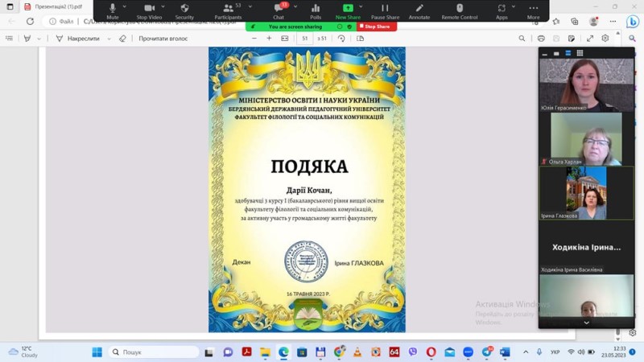The height and width of the screenshot is (362, 644).
Task: Click the sidebar search magnifier icon
Action: click(632, 38)
